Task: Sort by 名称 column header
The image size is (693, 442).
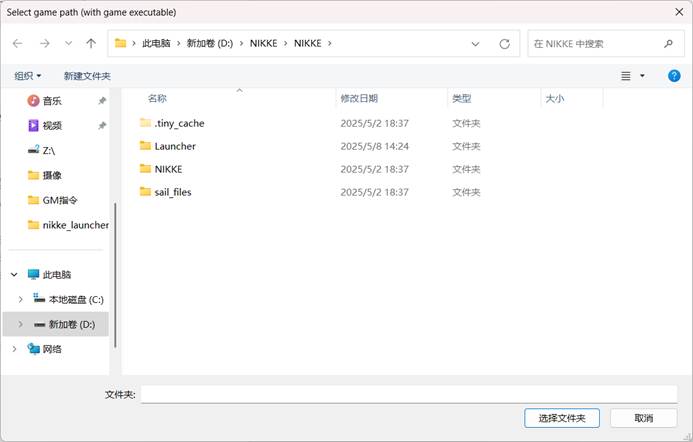Action: (157, 99)
